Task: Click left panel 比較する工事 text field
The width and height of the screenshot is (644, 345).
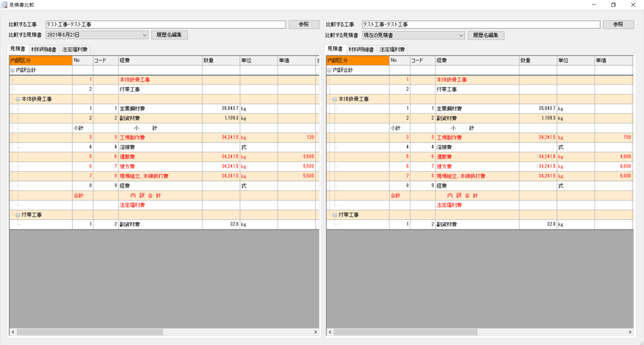Action: [165, 25]
